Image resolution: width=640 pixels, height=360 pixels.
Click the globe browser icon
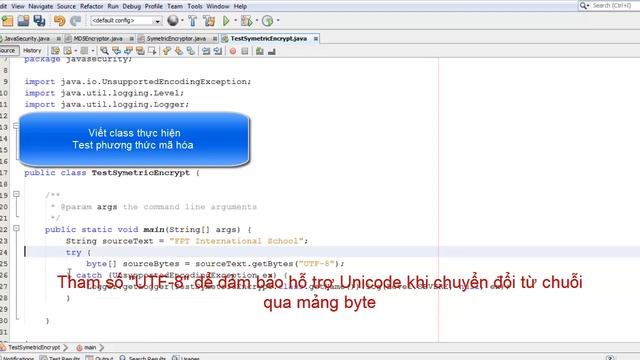(x=173, y=20)
